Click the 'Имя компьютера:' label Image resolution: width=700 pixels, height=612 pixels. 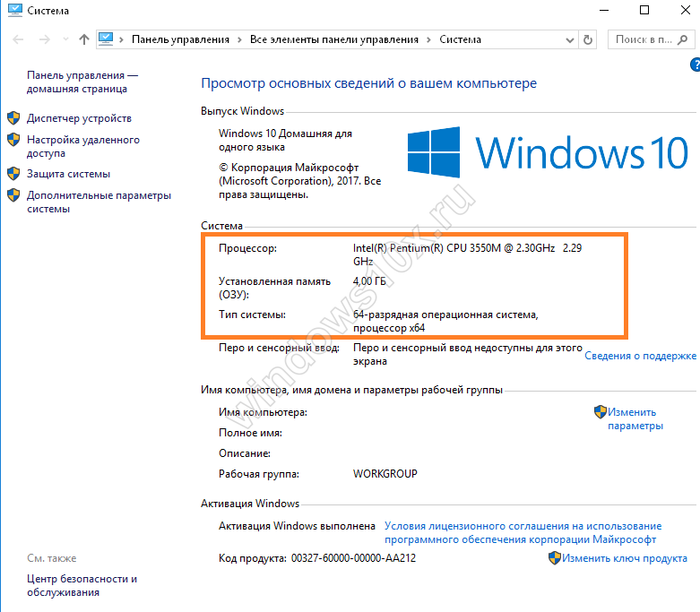click(x=263, y=412)
